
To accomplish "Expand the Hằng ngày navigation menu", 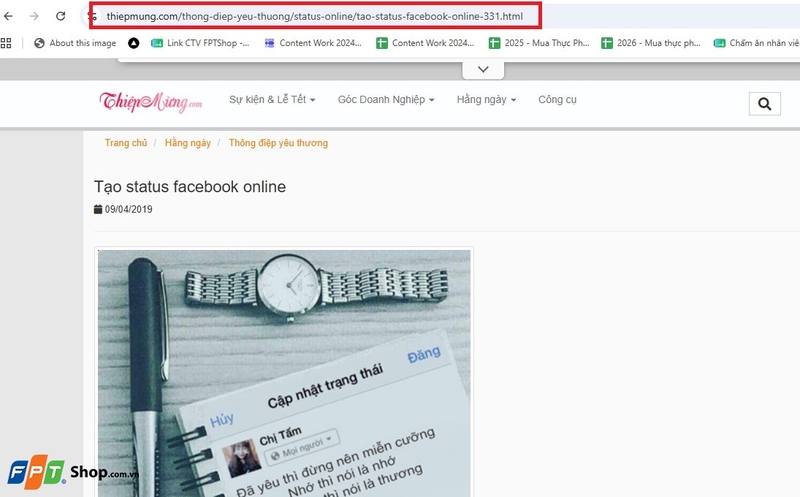I will point(486,100).
